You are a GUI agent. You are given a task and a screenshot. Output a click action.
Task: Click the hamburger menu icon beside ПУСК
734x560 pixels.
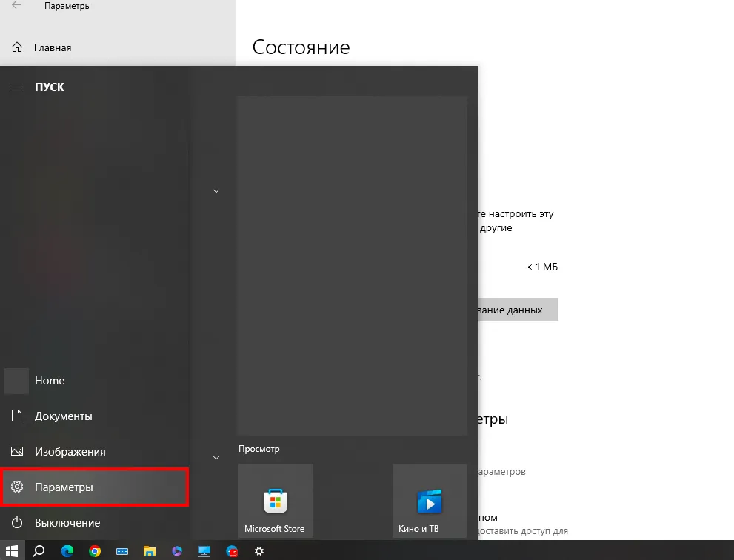17,87
